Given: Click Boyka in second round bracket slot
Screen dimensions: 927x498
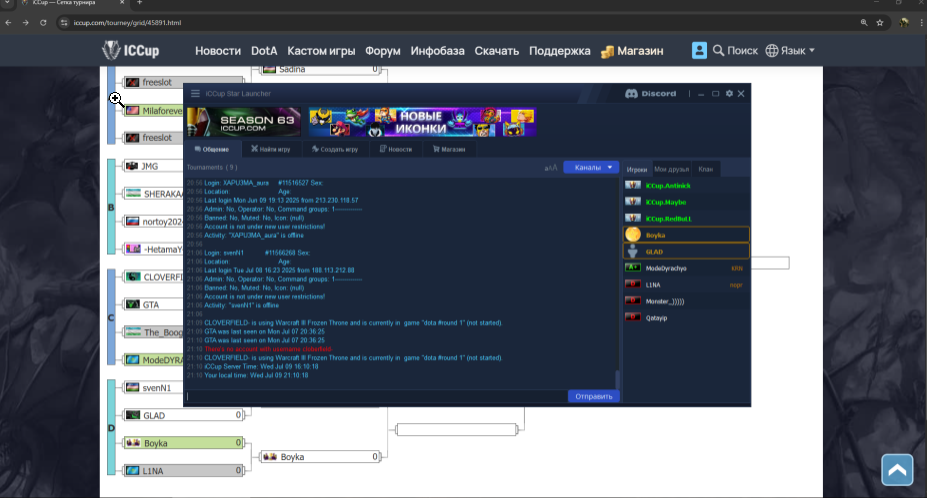Looking at the screenshot, I should [x=320, y=457].
